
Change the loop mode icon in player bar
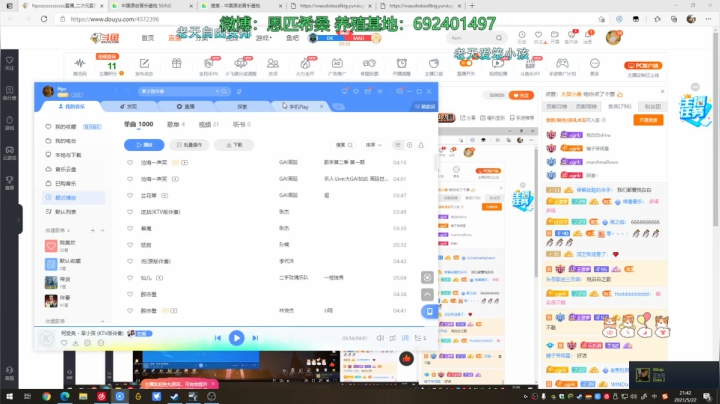[393, 338]
